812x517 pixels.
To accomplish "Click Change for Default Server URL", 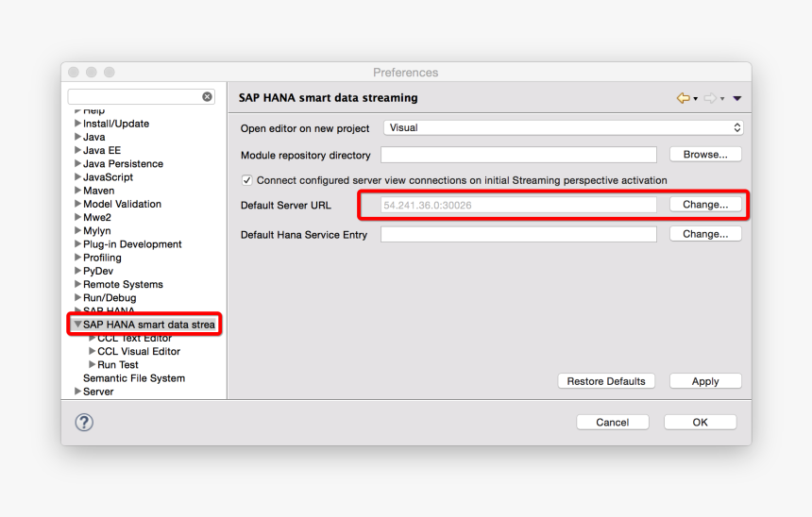I will click(x=705, y=205).
